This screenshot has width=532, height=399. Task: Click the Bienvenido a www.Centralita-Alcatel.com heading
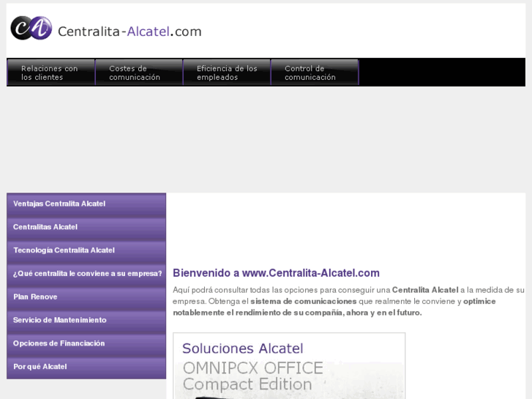[x=276, y=273]
